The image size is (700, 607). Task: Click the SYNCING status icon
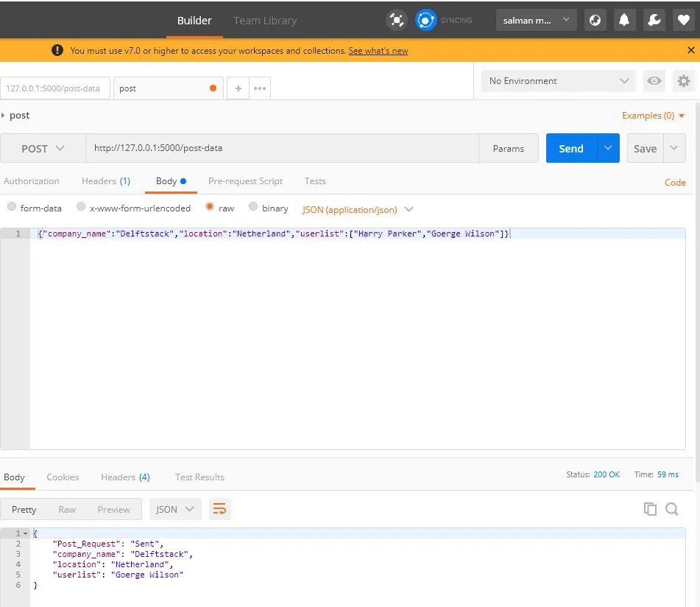(425, 20)
